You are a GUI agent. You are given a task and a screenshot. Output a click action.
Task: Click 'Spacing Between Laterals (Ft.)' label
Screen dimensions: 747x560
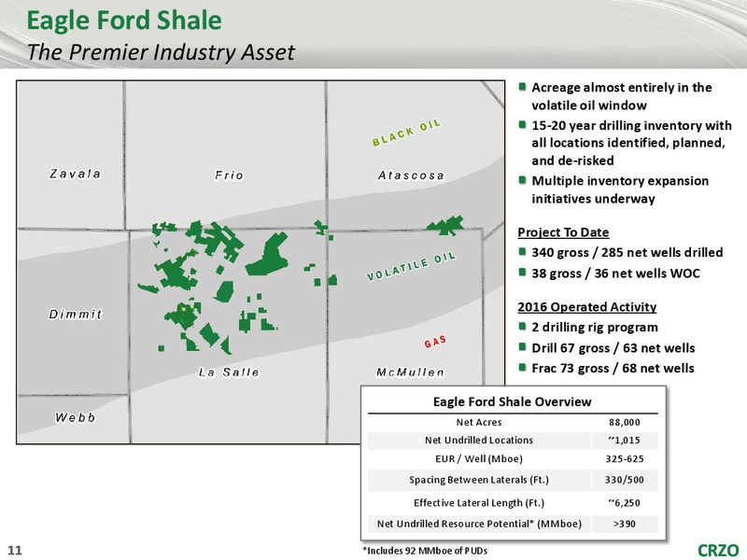(479, 480)
